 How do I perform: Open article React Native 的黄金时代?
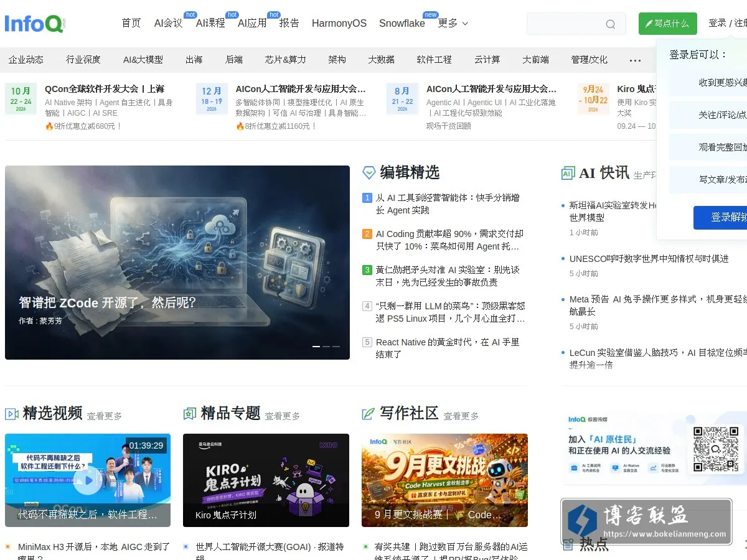click(x=448, y=348)
